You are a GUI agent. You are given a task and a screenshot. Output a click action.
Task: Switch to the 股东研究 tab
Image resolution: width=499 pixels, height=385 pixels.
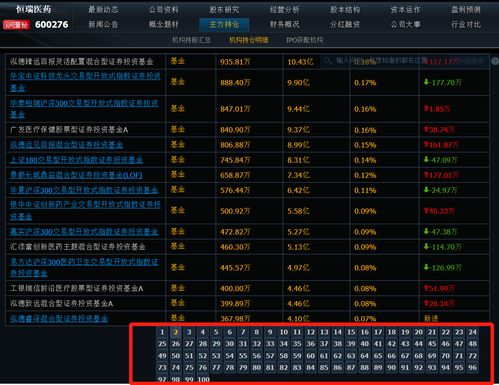coord(224,10)
